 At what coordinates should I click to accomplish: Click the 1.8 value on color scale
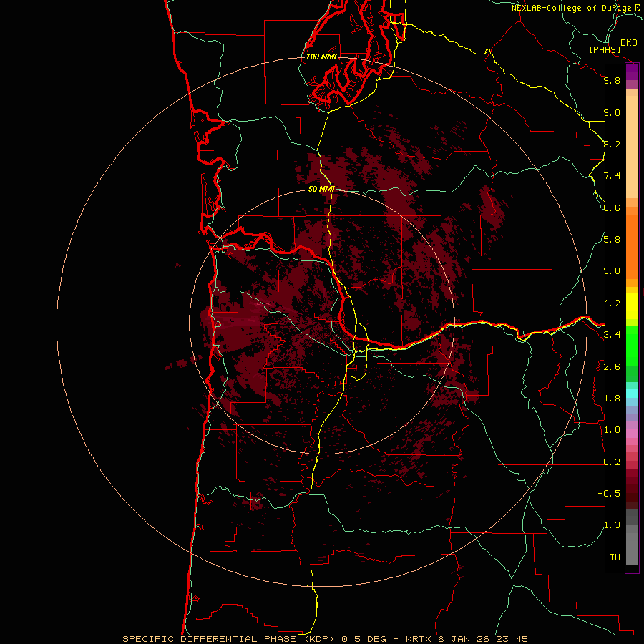click(x=612, y=399)
